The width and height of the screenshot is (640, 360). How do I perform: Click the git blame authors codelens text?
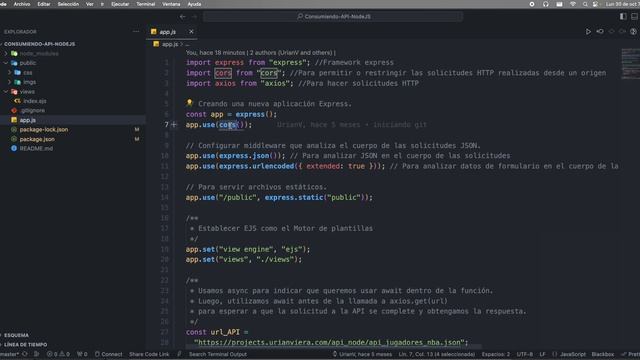(260, 53)
